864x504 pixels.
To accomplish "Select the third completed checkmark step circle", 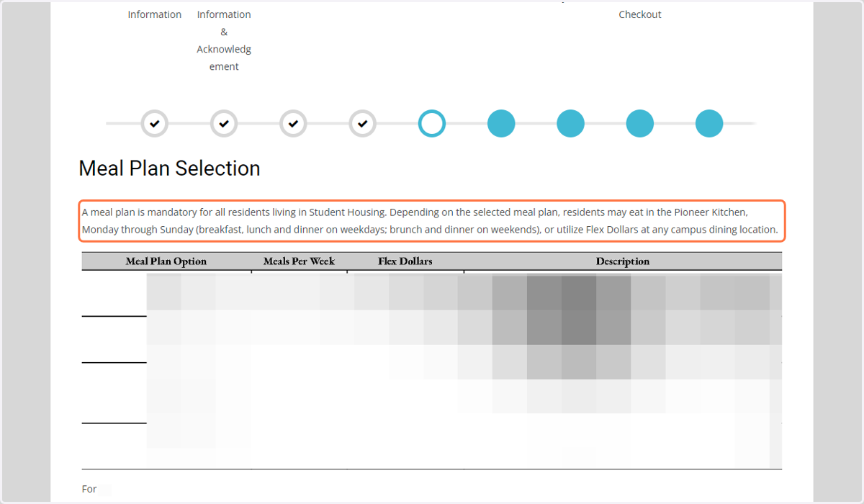I will 293,124.
